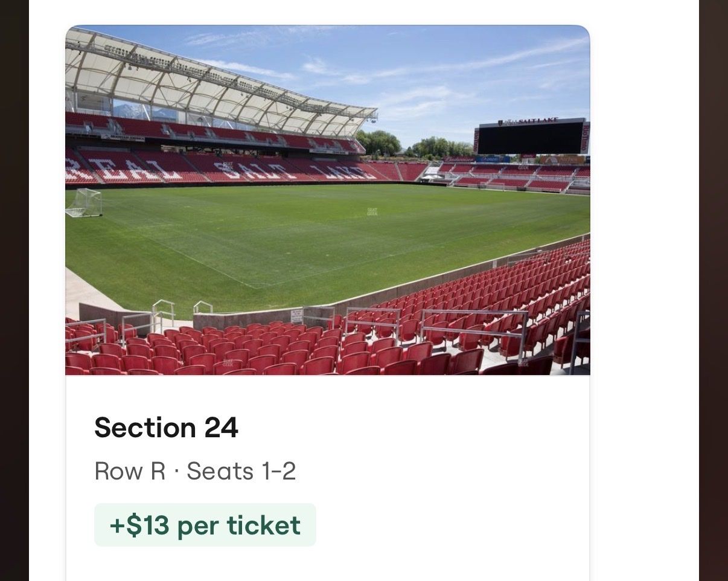This screenshot has width=728, height=581.
Task: Click the word ticket in the price badge
Action: click(x=263, y=525)
